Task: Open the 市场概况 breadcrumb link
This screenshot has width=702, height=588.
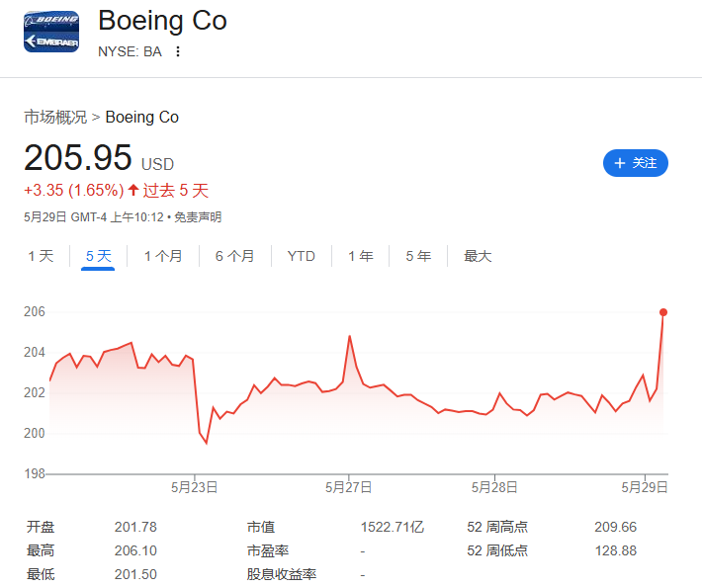Action: 55,117
